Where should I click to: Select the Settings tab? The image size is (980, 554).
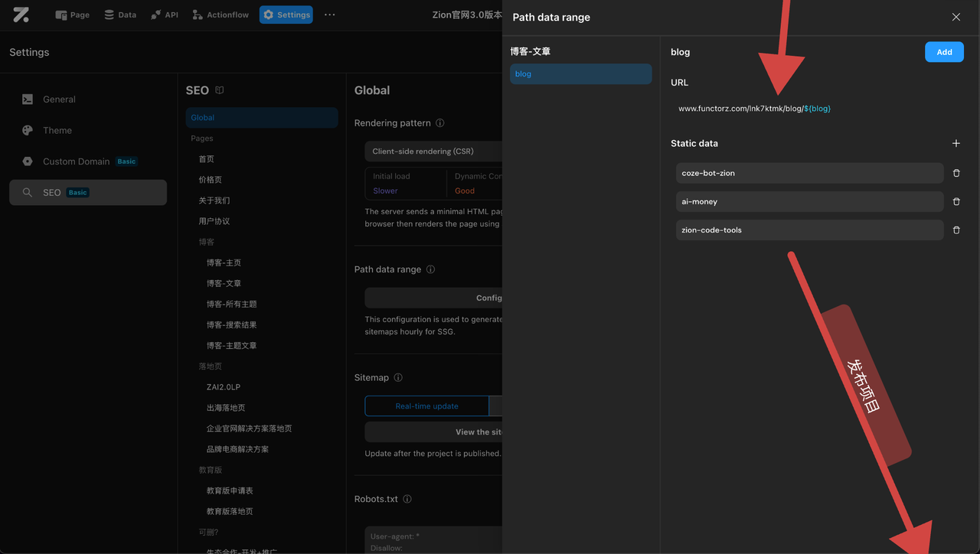[x=286, y=15]
